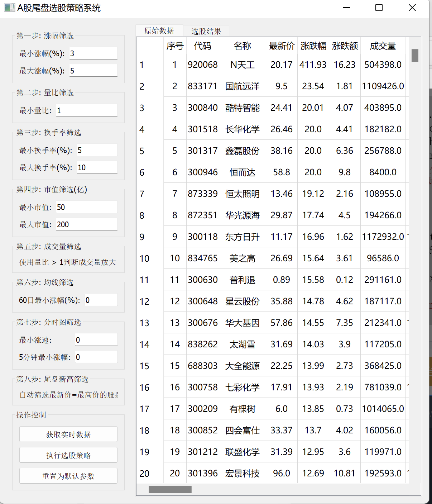Click the app icon in title bar
Viewport: 432px width, 504px height.
(9, 8)
